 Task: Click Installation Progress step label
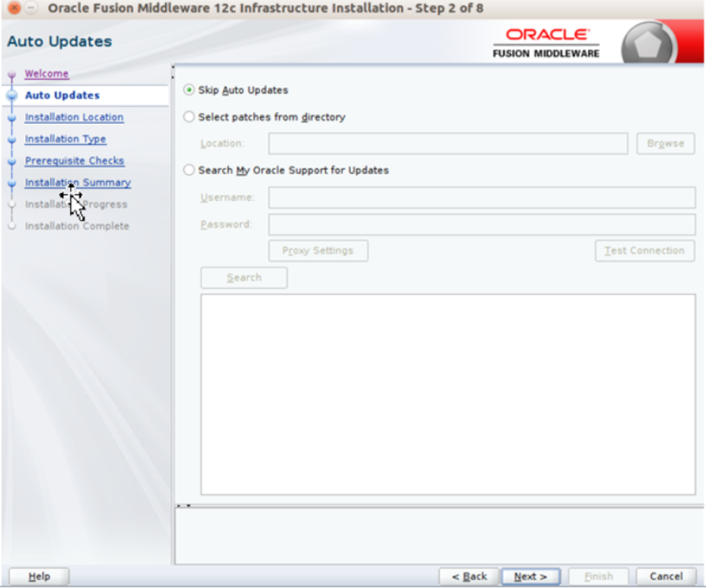pos(76,205)
